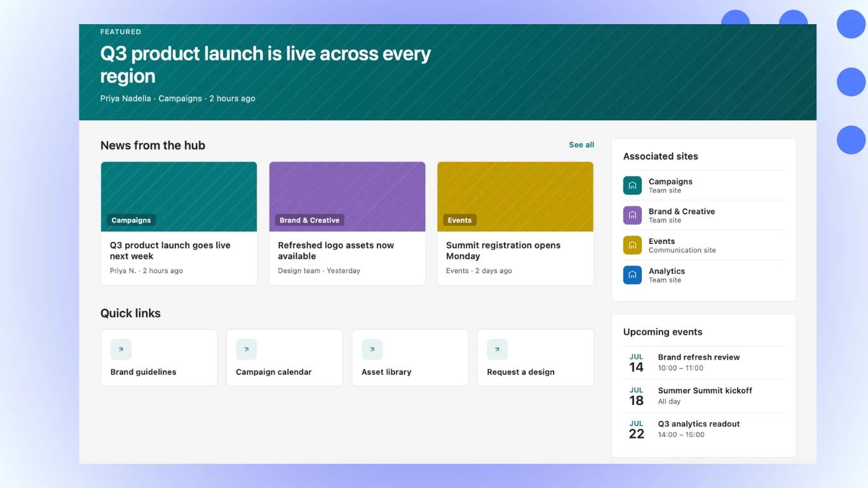Click See all news link
The height and width of the screenshot is (488, 868).
pyautogui.click(x=581, y=145)
